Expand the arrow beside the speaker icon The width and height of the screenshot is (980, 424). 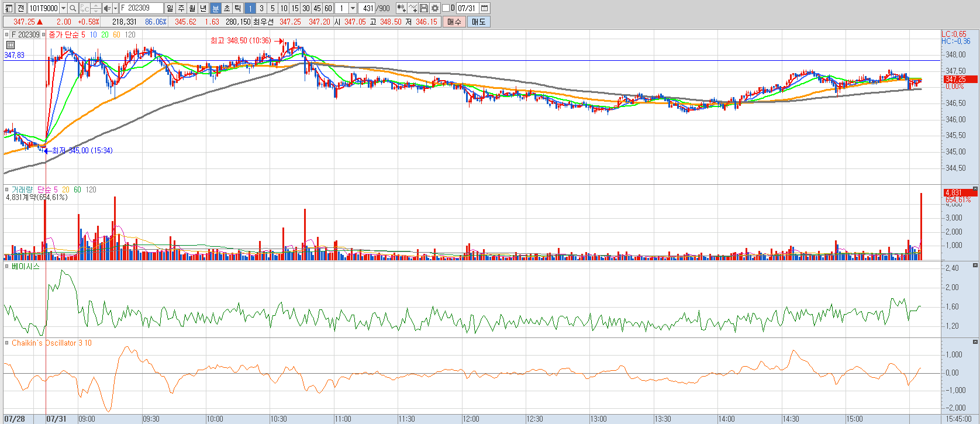click(115, 8)
